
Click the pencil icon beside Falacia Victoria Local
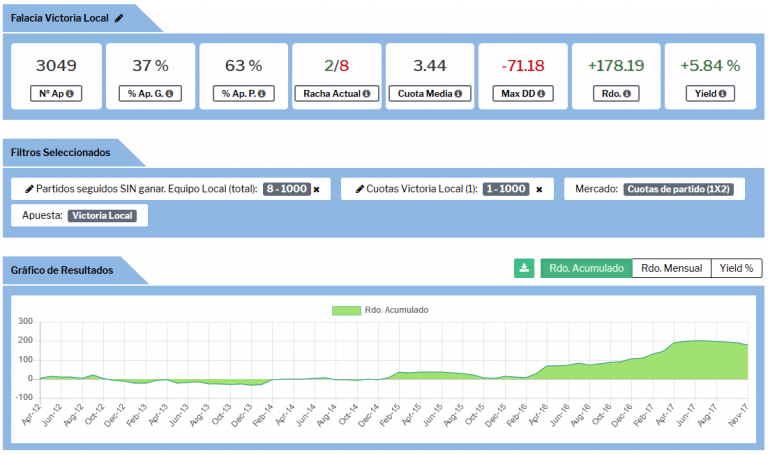tap(120, 18)
